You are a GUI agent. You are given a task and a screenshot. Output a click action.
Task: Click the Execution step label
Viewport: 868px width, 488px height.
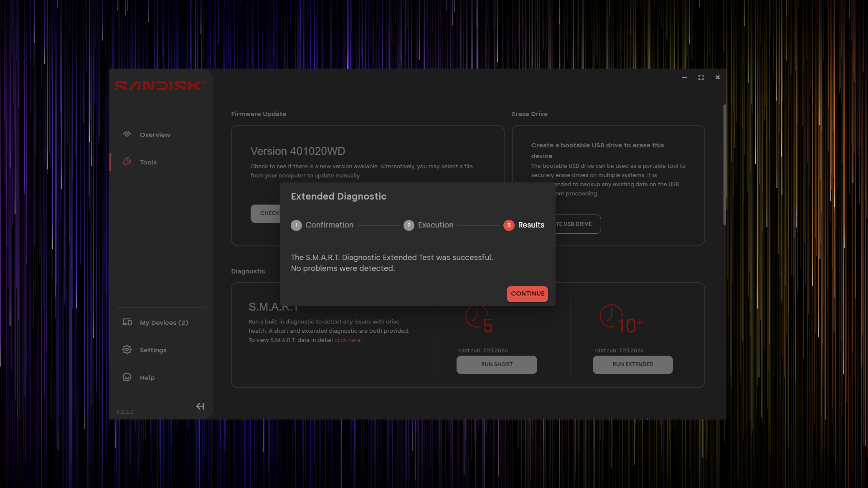pos(436,225)
